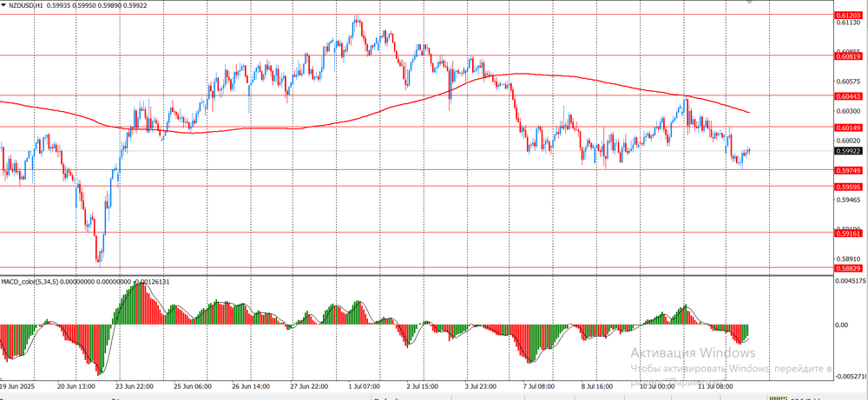Click the 0.59595 red price label
Viewport: 868px width, 400px height.
pyautogui.click(x=848, y=187)
